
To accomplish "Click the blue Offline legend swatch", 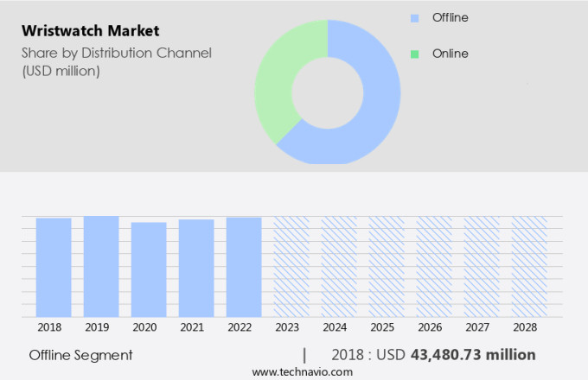I will click(x=415, y=17).
